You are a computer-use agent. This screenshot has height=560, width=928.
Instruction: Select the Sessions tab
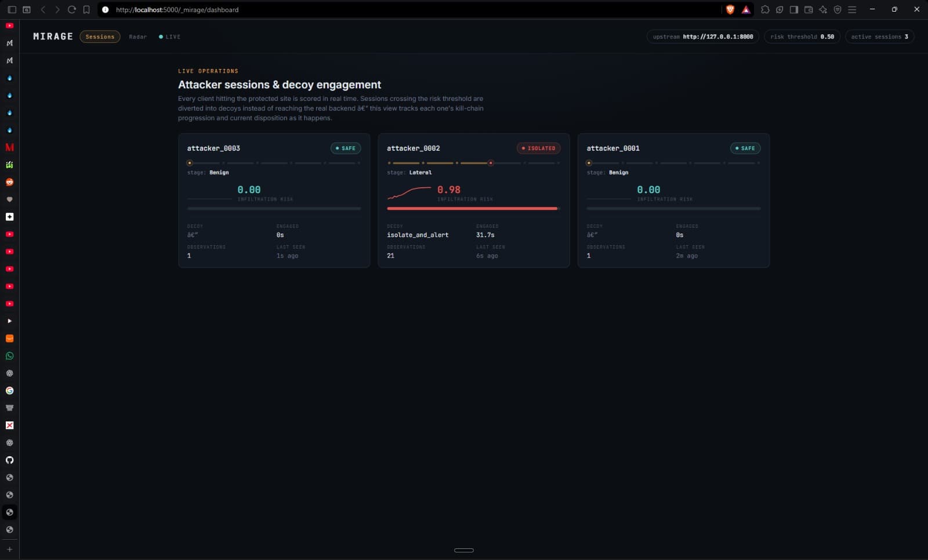(x=100, y=37)
